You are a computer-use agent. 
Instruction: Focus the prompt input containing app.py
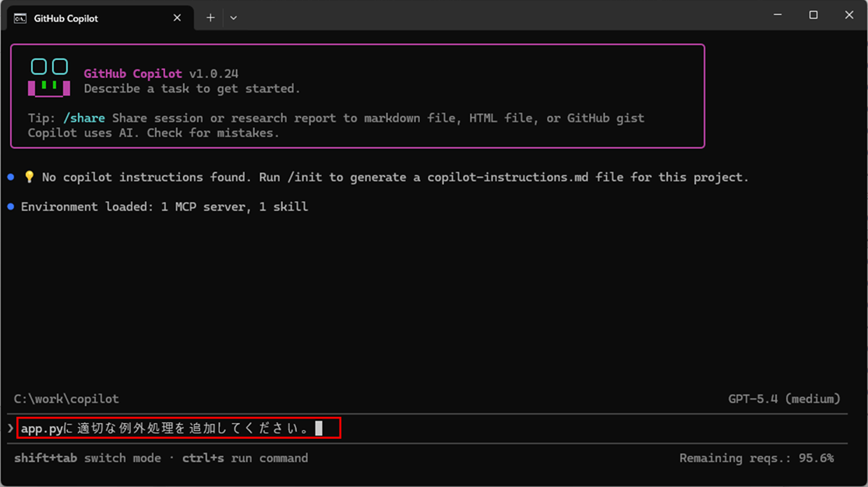coord(178,429)
